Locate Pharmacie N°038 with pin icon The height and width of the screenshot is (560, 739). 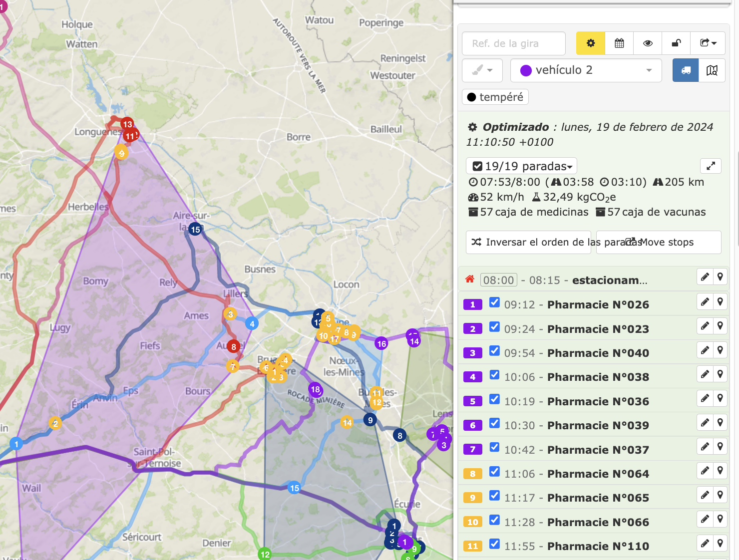click(720, 374)
